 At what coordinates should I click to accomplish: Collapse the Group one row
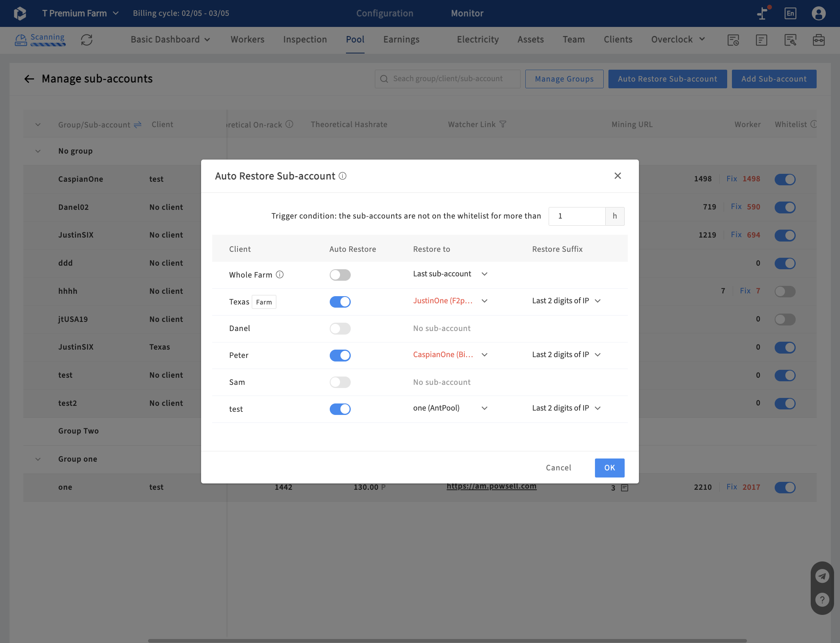pos(38,459)
